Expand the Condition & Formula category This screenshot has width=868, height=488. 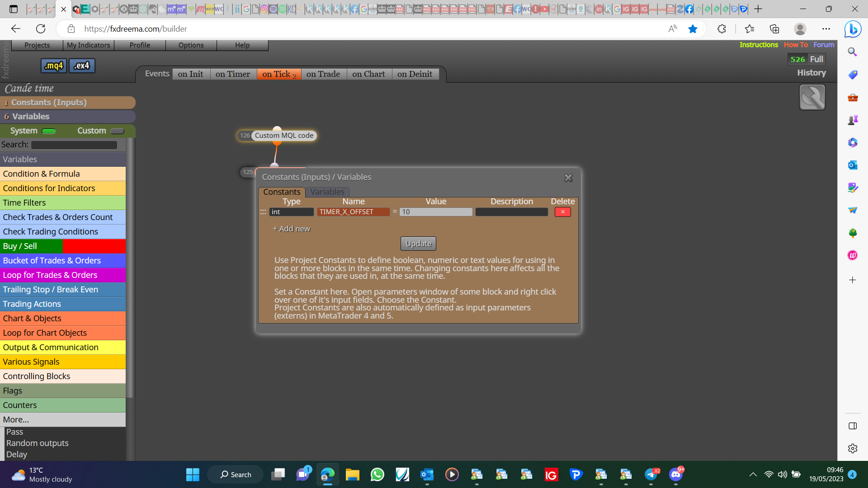[x=63, y=174]
